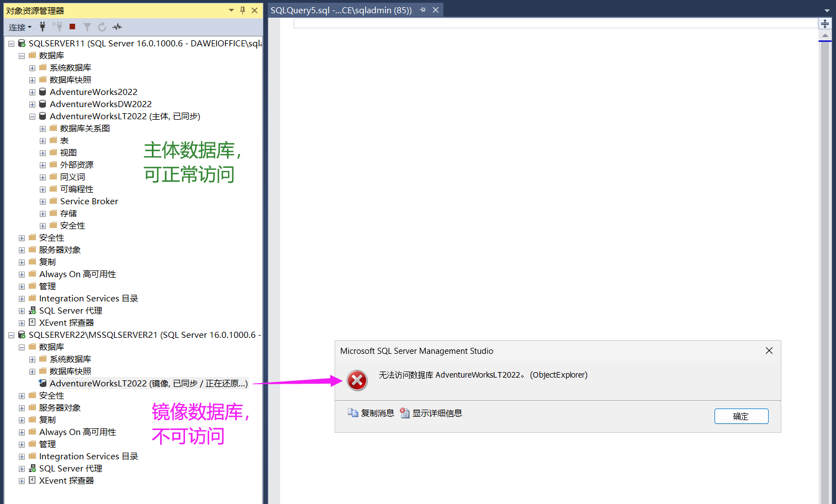Expand Always On 高可用性 under SQLSERVER11
Viewport: 836px width, 504px height.
pyautogui.click(x=22, y=274)
